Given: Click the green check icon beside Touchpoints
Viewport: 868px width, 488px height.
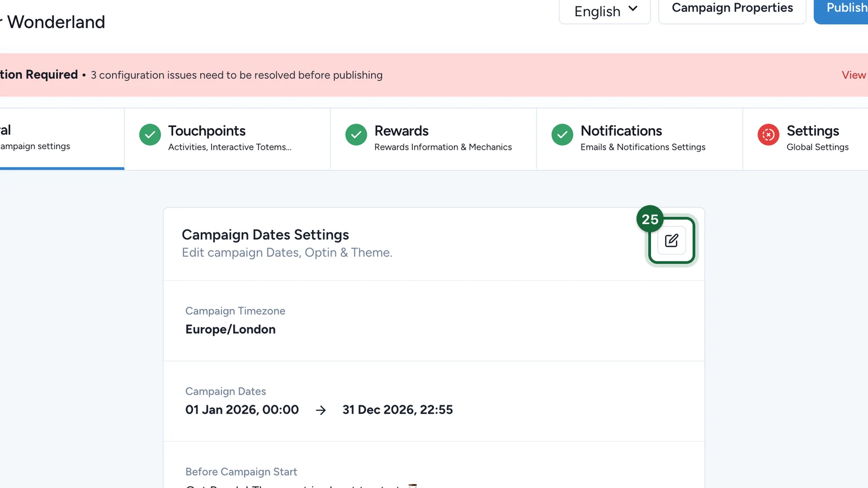Looking at the screenshot, I should [150, 135].
